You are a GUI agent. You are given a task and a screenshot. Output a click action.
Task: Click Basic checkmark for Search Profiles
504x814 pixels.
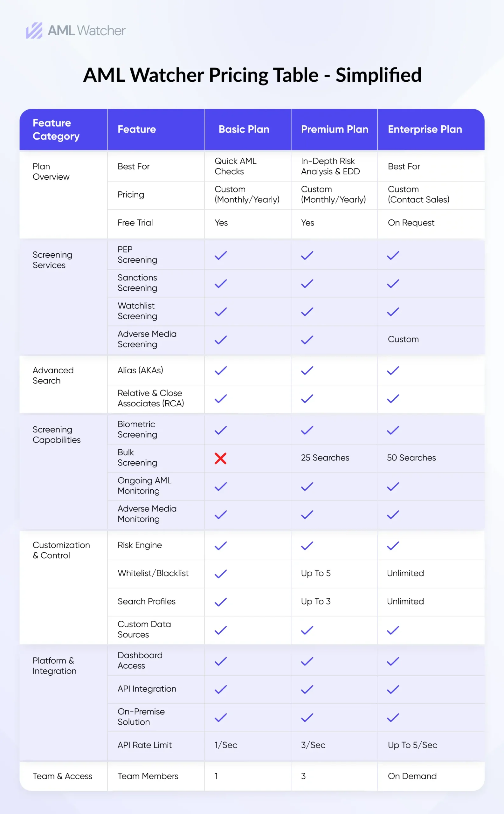(x=220, y=602)
